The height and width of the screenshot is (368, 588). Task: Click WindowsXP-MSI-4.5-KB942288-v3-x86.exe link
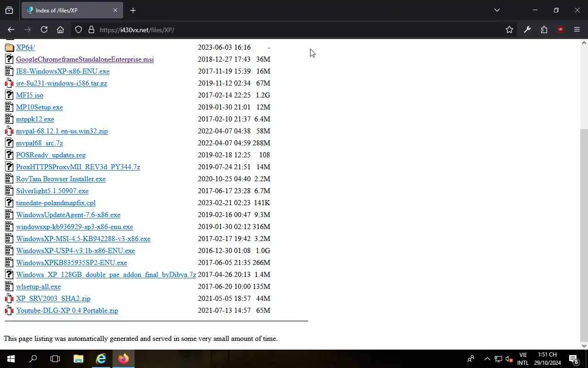[x=83, y=239]
